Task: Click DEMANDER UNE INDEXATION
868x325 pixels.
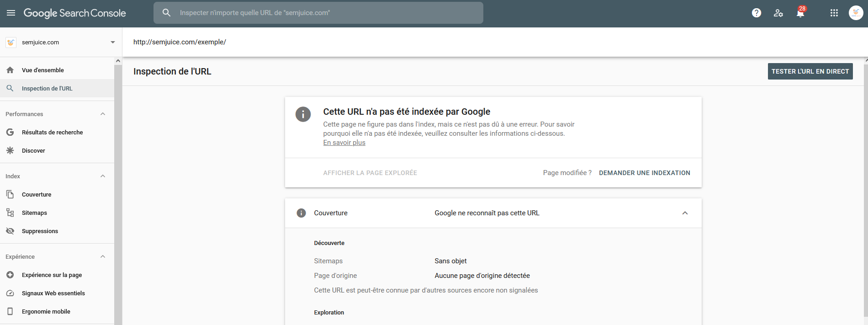Action: point(645,173)
